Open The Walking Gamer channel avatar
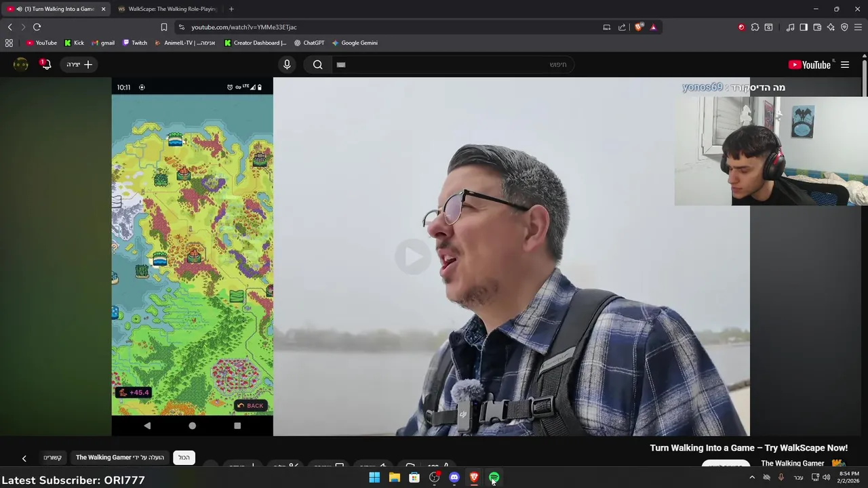This screenshot has height=488, width=868. click(x=839, y=464)
